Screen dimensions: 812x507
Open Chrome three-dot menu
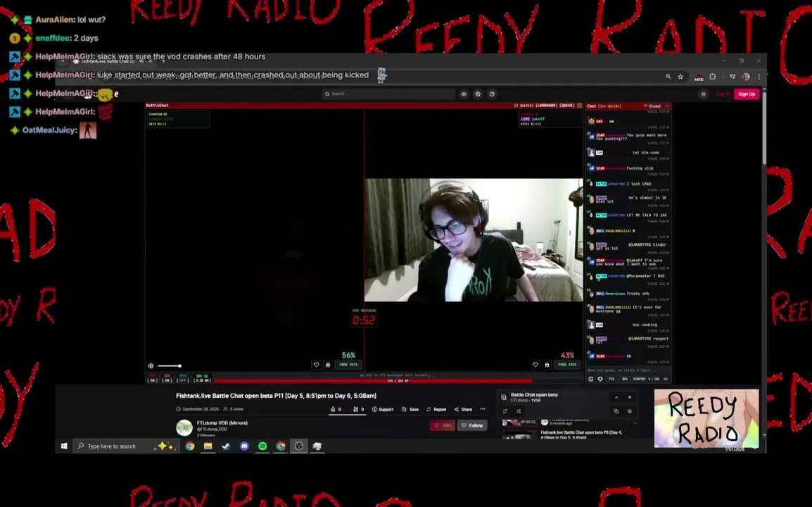tap(759, 77)
